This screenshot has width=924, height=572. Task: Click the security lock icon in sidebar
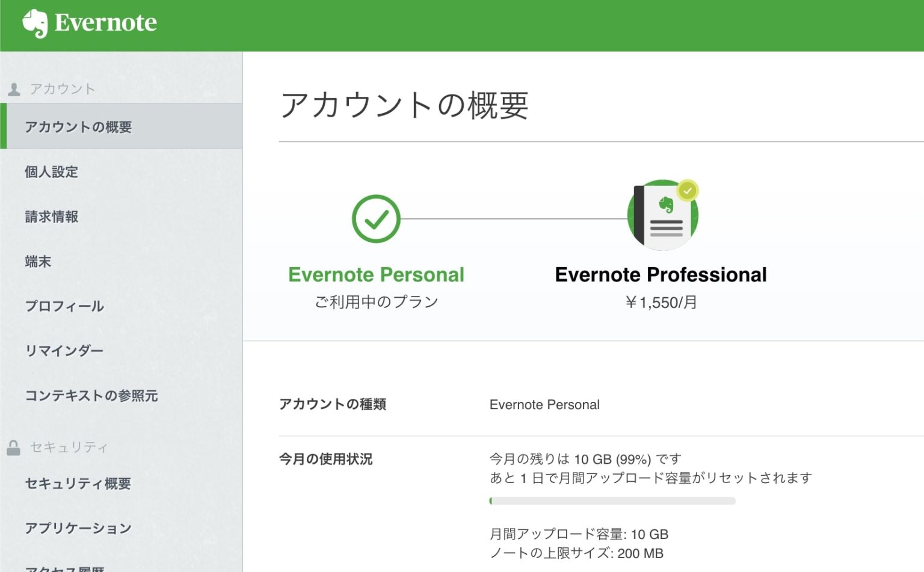click(x=14, y=447)
